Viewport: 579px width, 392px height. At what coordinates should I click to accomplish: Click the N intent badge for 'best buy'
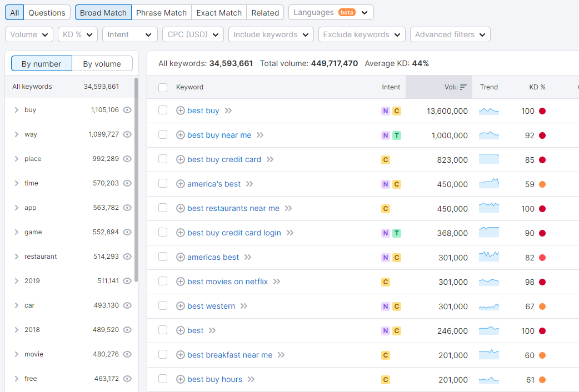click(x=386, y=111)
